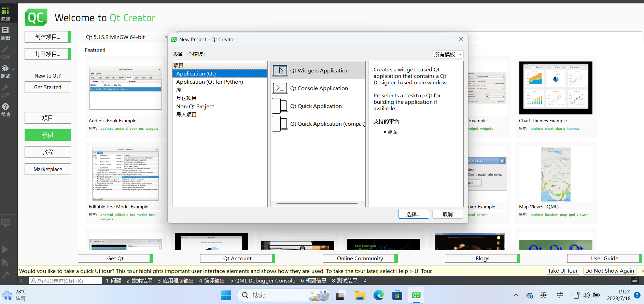Click the locator input 输入以定位(Ctrl+K)
Image resolution: width=644 pixels, height=304 pixels.
click(x=65, y=281)
